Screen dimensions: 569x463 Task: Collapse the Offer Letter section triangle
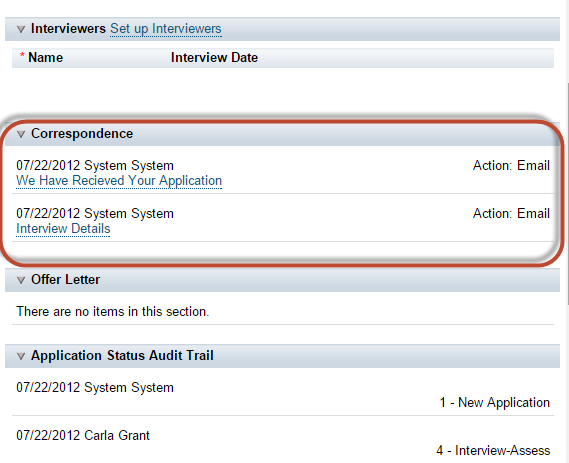[21, 280]
